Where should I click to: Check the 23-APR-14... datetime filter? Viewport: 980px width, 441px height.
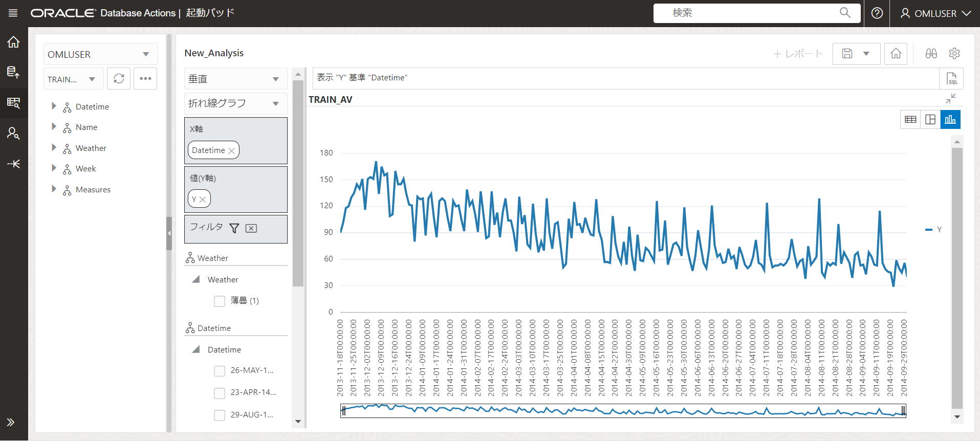point(220,393)
